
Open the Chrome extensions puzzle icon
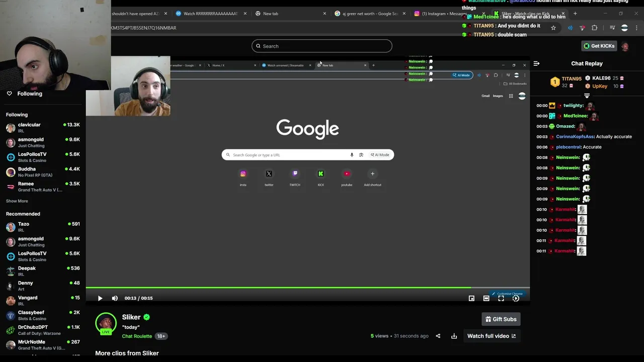[595, 28]
